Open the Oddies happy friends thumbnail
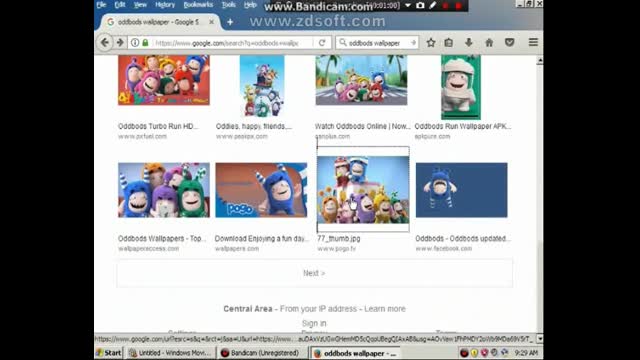The image size is (640, 360). coord(262,86)
